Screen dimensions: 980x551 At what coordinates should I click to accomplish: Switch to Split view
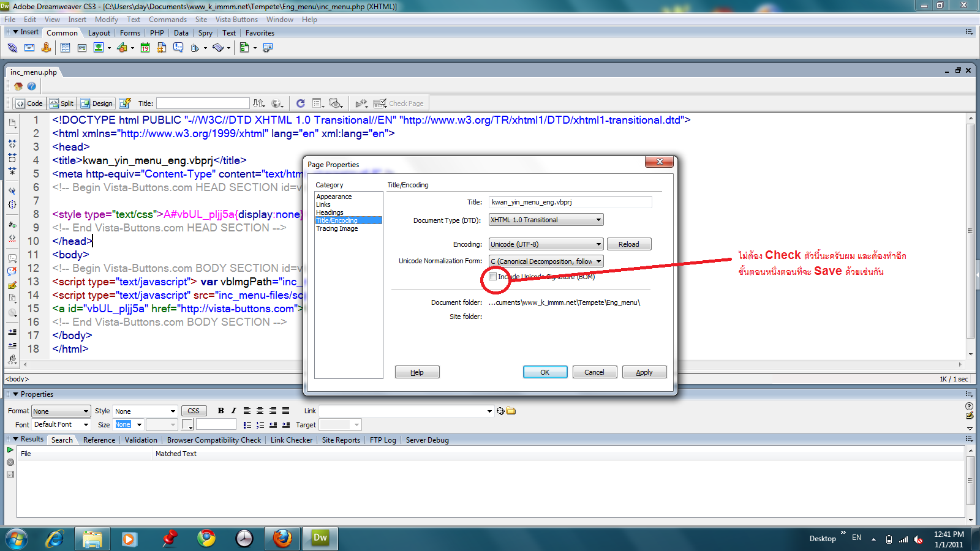click(x=61, y=103)
